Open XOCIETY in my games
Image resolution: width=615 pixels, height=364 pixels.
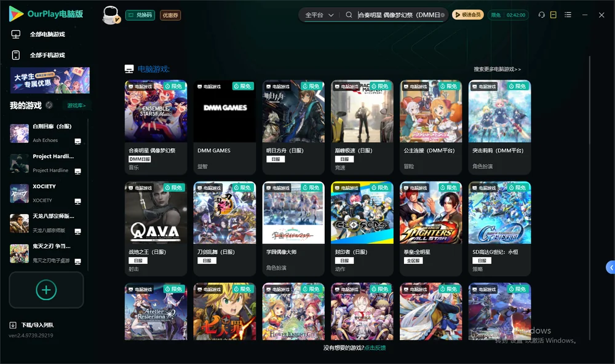pyautogui.click(x=45, y=193)
